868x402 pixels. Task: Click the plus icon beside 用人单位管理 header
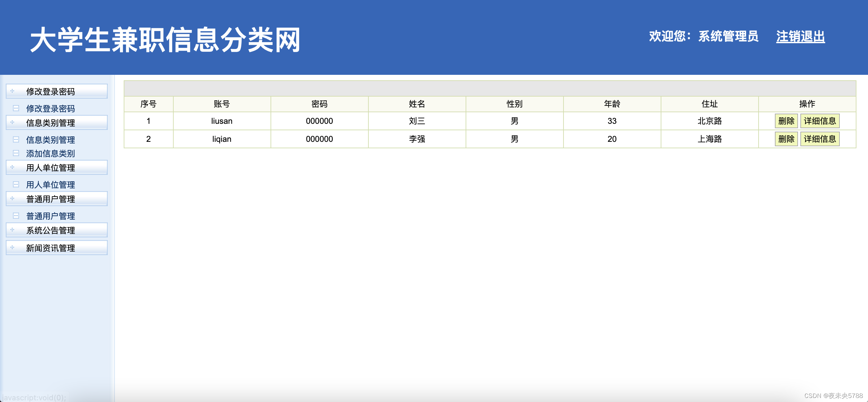pos(12,167)
